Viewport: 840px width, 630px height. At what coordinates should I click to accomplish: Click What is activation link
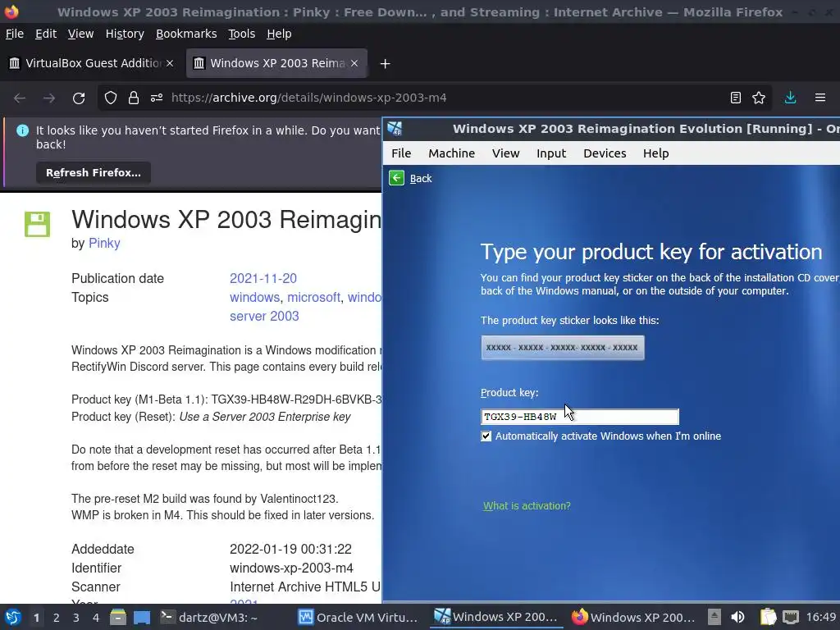pos(527,505)
